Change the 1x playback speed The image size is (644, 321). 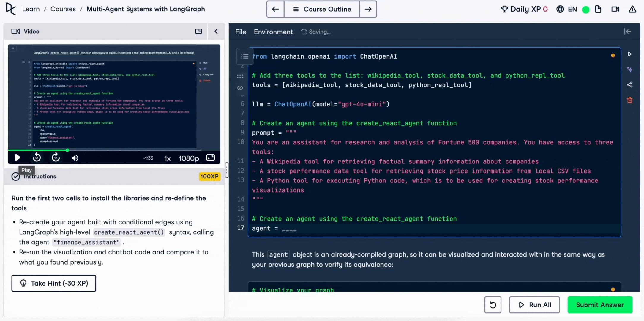pos(168,158)
